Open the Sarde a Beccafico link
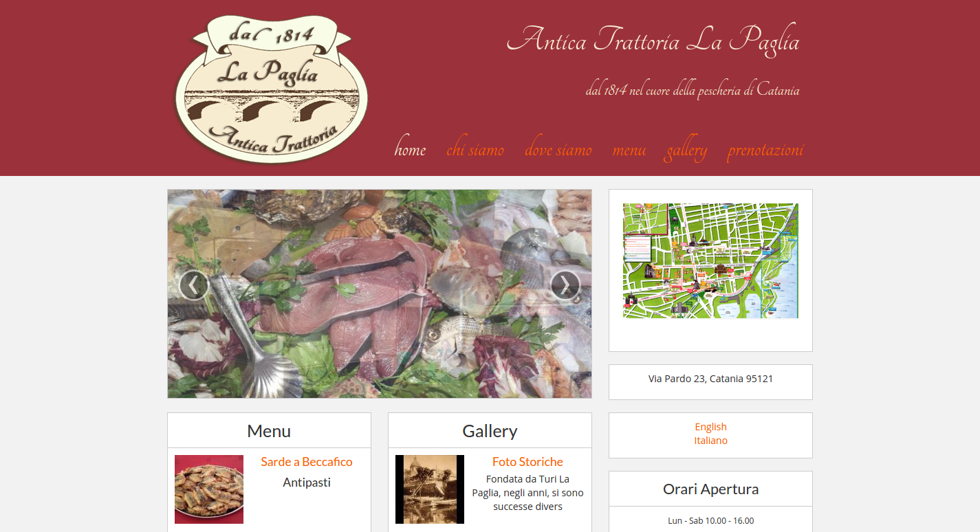The image size is (980, 532). coord(307,462)
